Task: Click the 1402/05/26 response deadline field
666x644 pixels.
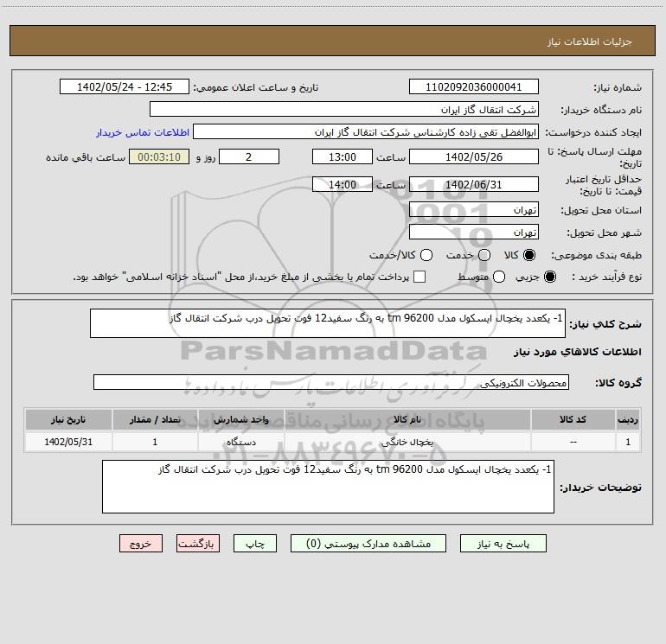Action: point(473,156)
